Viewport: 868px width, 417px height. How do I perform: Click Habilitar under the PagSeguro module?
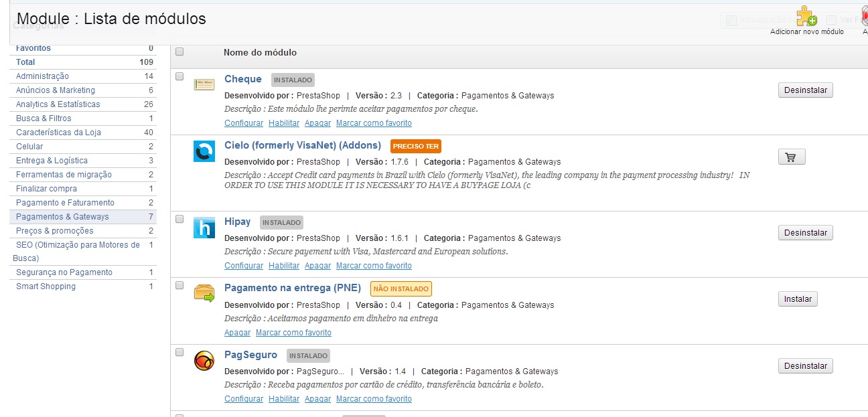(x=284, y=399)
